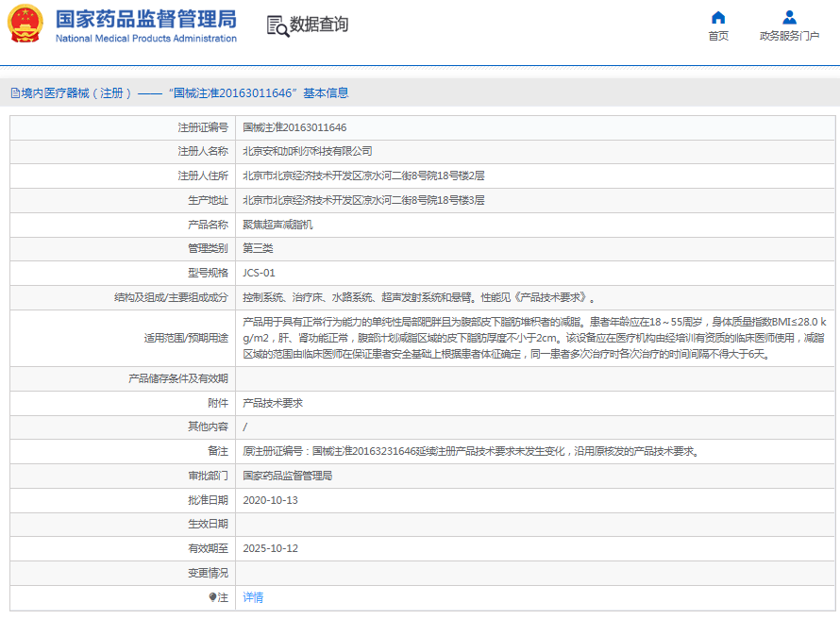Go to 首页 home icon
The height and width of the screenshot is (619, 840).
click(x=718, y=18)
